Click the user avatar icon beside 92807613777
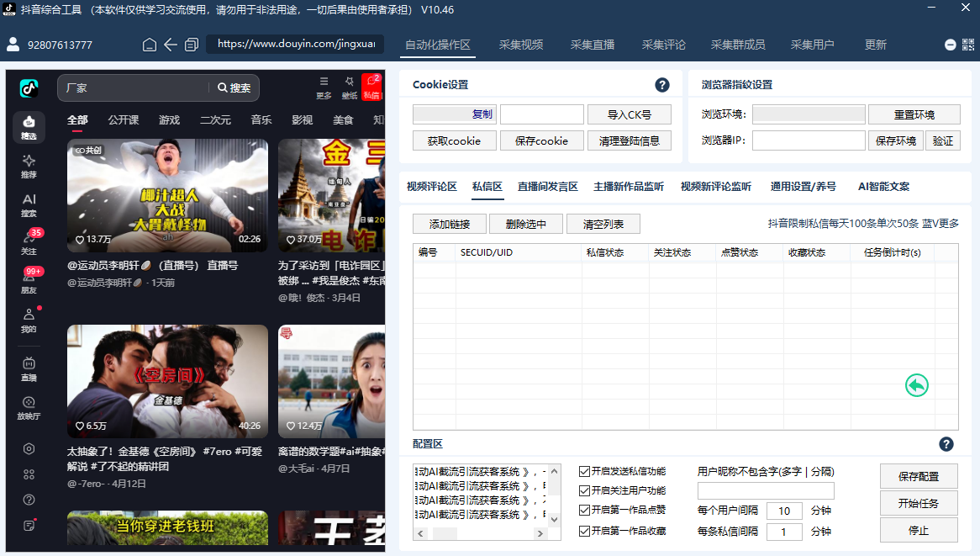The width and height of the screenshot is (980, 556). (x=13, y=45)
